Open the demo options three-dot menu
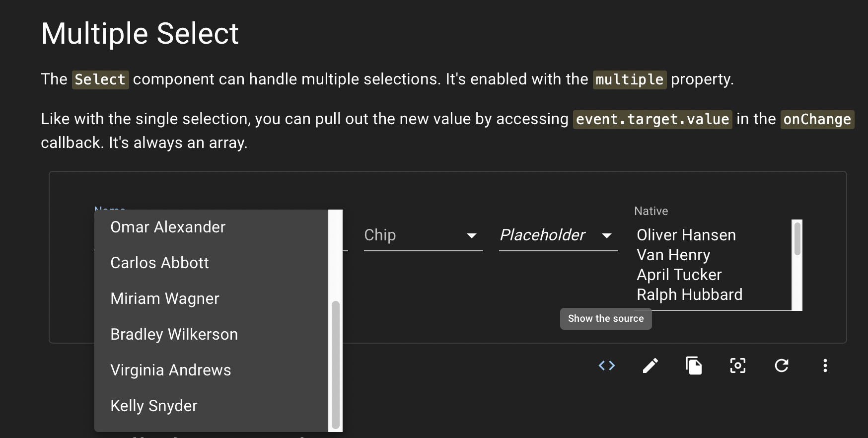Screen dimensions: 868x438 pyautogui.click(x=825, y=366)
